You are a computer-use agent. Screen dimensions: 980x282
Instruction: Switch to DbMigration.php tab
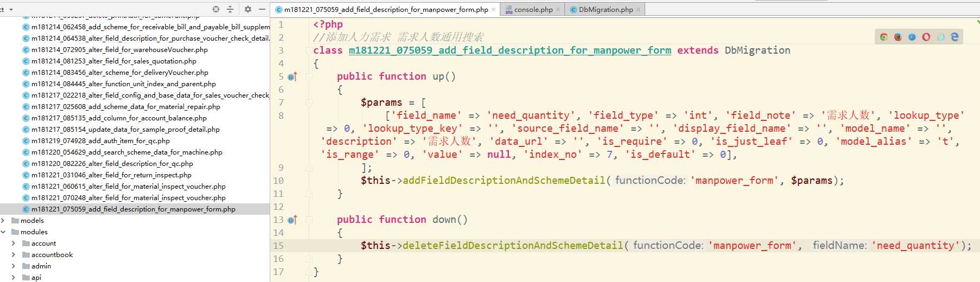(x=605, y=10)
